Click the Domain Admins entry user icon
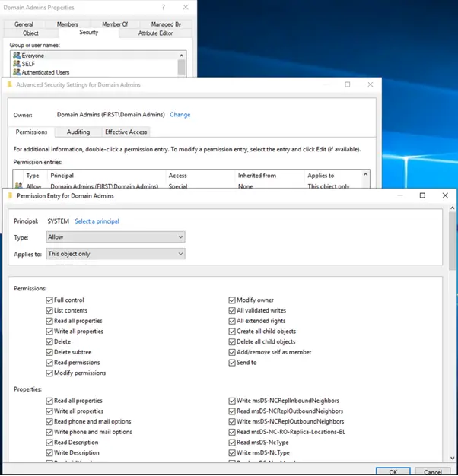Image resolution: width=458 pixels, height=476 pixels. (x=18, y=186)
